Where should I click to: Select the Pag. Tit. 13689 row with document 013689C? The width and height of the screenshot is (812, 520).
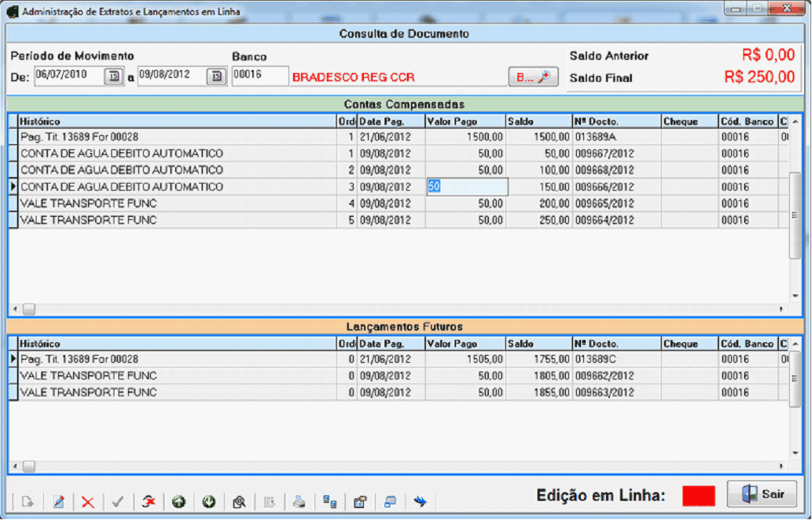pos(177,359)
